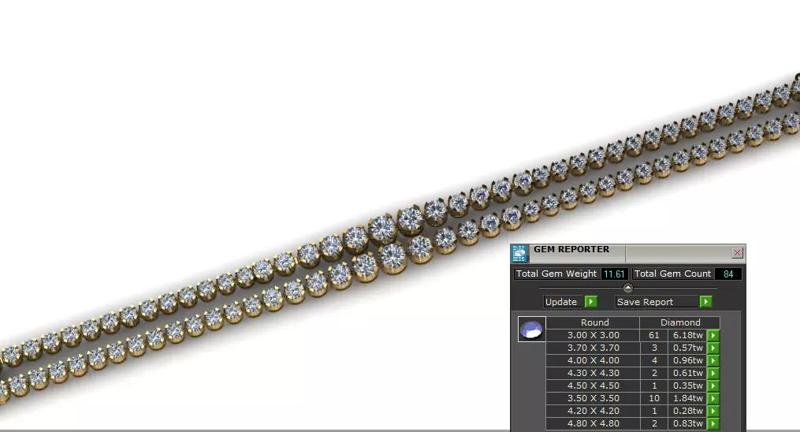This screenshot has height=432, width=800.
Task: Select the 4.30 X 4.30 size cell
Action: (x=593, y=373)
